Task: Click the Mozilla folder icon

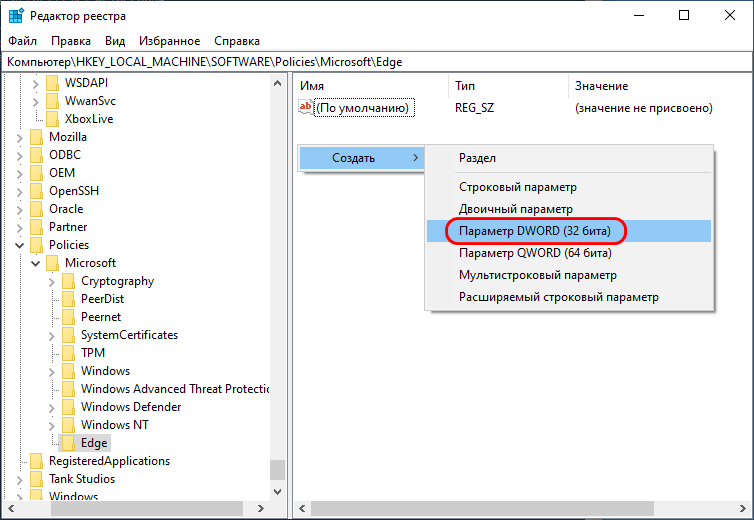Action: tap(37, 137)
